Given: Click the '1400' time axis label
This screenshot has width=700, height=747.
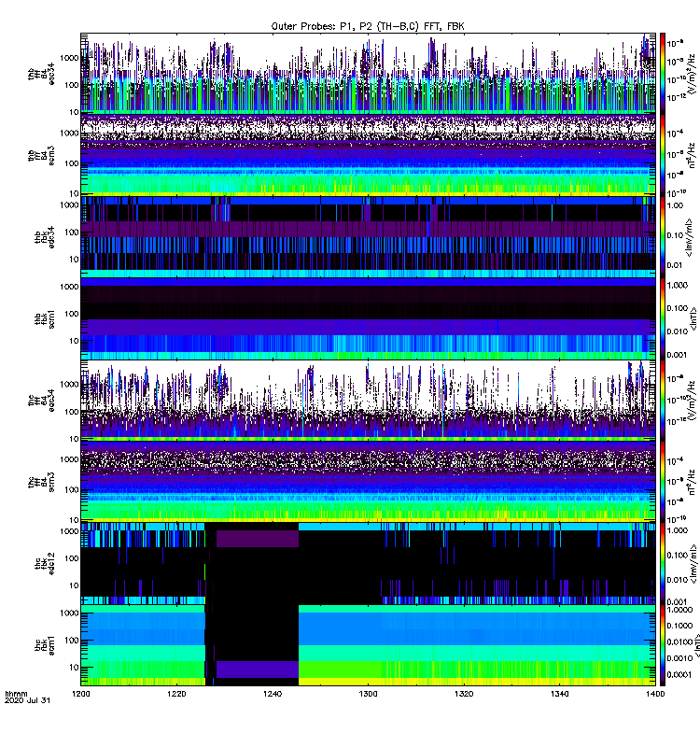Looking at the screenshot, I should tap(656, 694).
